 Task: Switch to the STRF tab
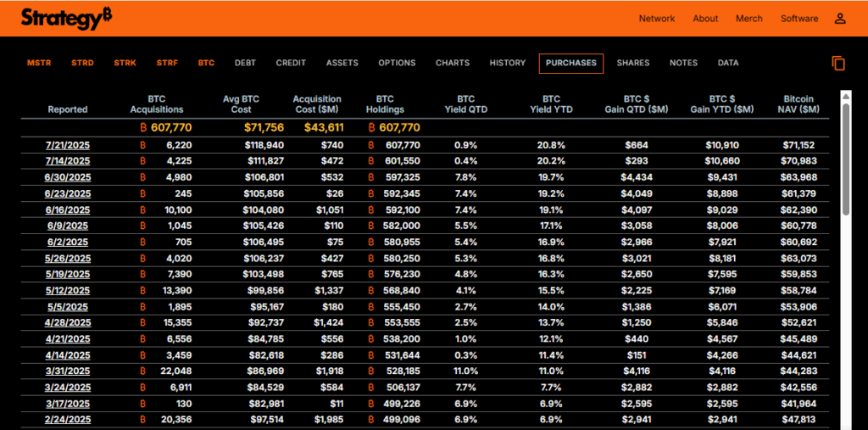pyautogui.click(x=167, y=63)
